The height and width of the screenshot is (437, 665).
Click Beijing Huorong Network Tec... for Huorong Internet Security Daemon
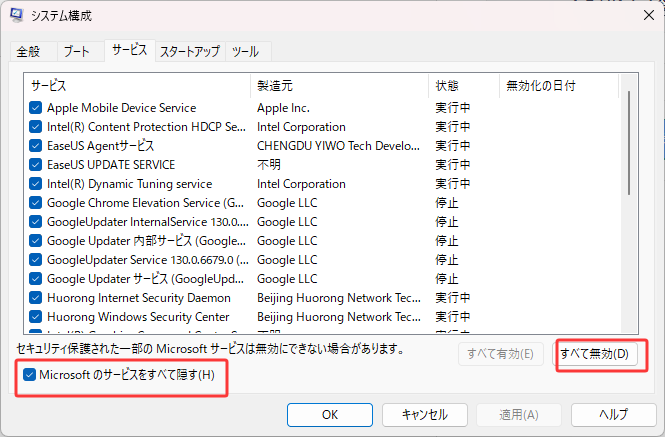(339, 298)
